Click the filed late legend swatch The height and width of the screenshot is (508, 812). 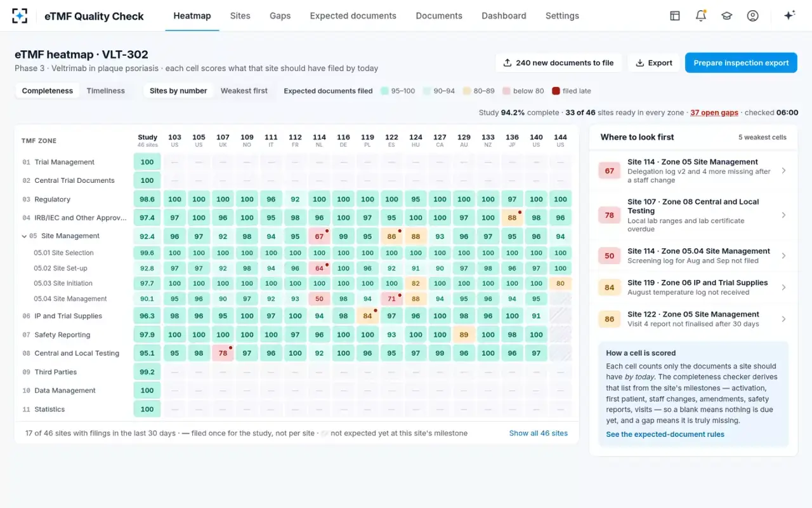556,91
